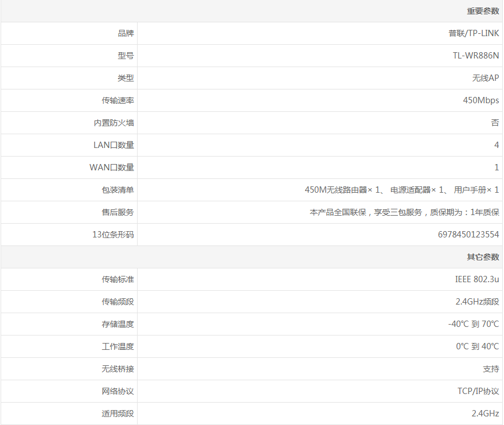Select the 售后服务 label cell
504x425 pixels.
(x=69, y=212)
